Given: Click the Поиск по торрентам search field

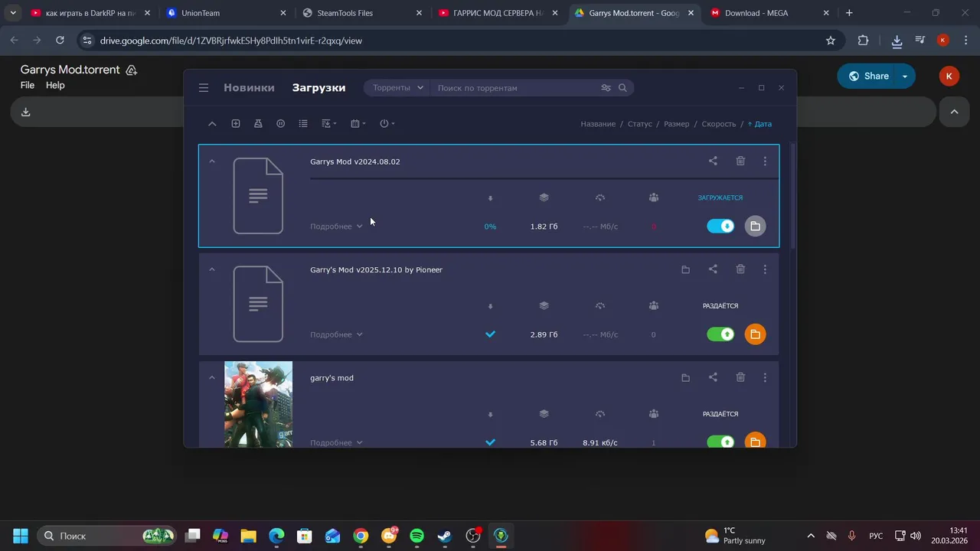Looking at the screenshot, I should click(x=515, y=88).
